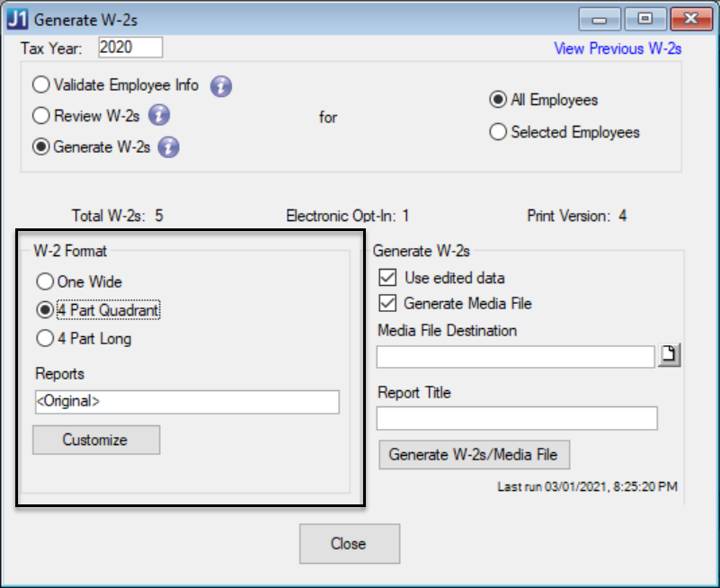Image resolution: width=720 pixels, height=588 pixels.
Task: Select Review W-2s radio option
Action: pyautogui.click(x=41, y=116)
